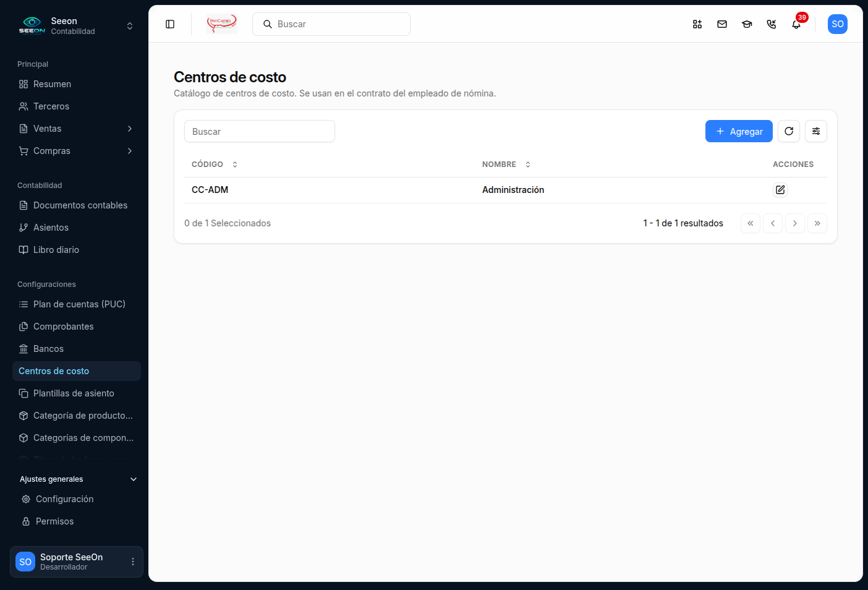Open Categorías de componentes item
868x590 pixels.
point(77,438)
